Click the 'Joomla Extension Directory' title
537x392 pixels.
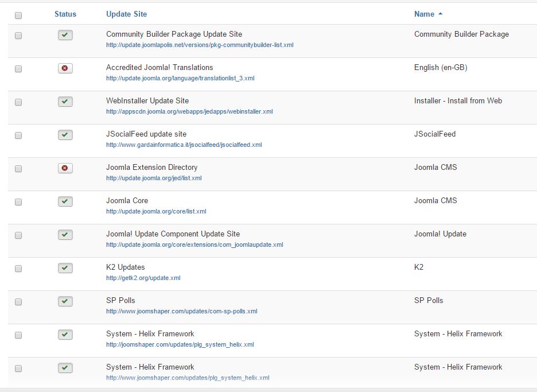pos(151,167)
